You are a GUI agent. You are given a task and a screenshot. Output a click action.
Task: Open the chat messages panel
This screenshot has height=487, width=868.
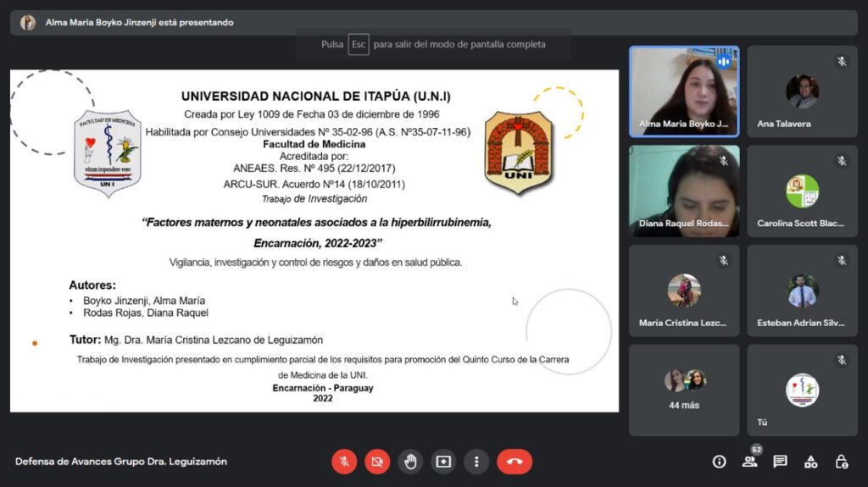tap(780, 462)
